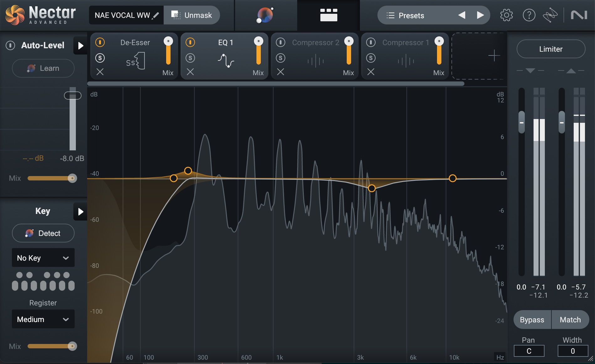The width and height of the screenshot is (595, 364).
Task: Click the output gain up-arrow indicator
Action: (x=571, y=71)
